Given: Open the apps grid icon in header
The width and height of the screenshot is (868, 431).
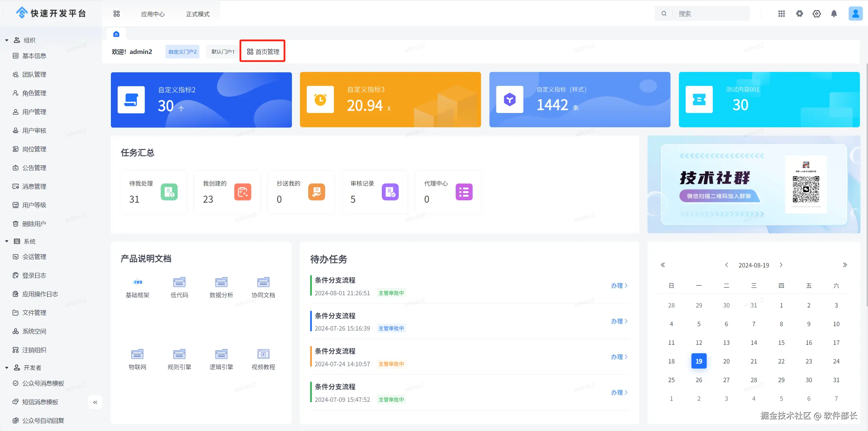Looking at the screenshot, I should pyautogui.click(x=781, y=14).
